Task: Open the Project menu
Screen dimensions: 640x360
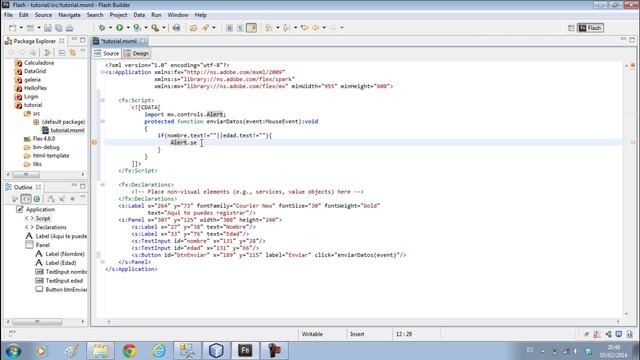Action: 118,15
